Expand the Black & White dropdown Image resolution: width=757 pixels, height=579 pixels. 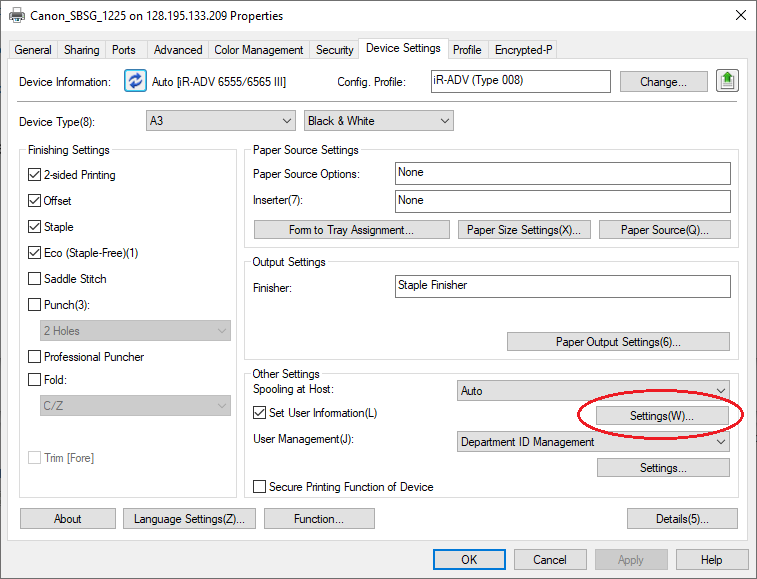coord(378,121)
